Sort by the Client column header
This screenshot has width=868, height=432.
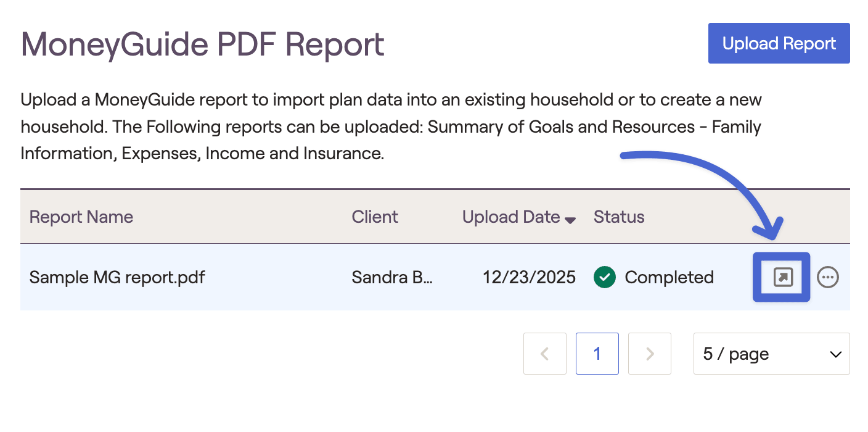pos(375,217)
